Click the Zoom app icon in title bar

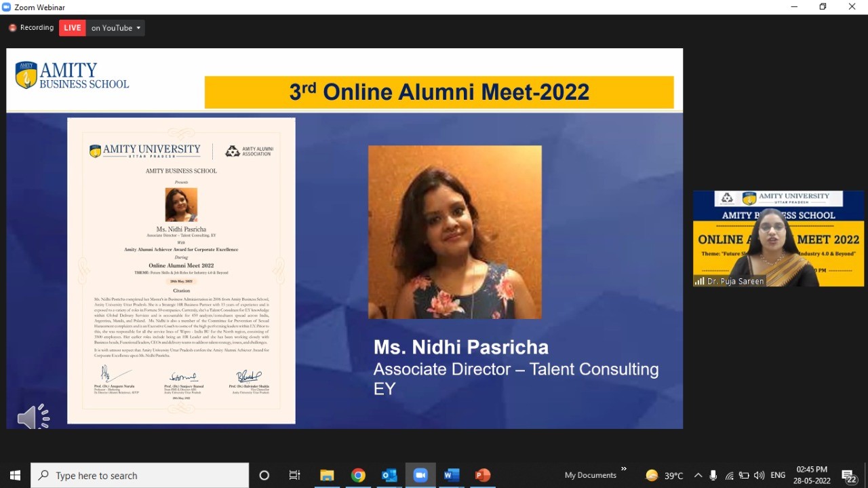(7, 7)
